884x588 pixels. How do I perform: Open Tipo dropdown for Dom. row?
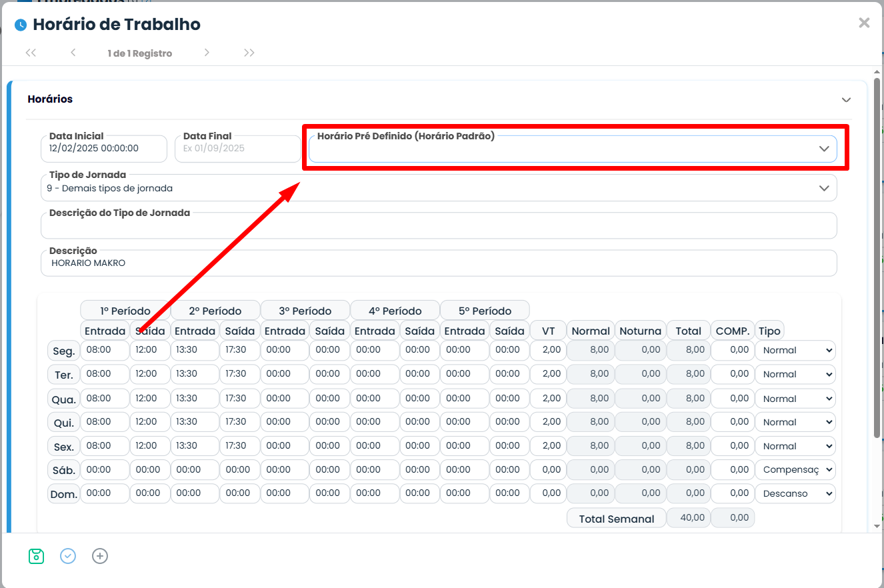[x=795, y=494]
